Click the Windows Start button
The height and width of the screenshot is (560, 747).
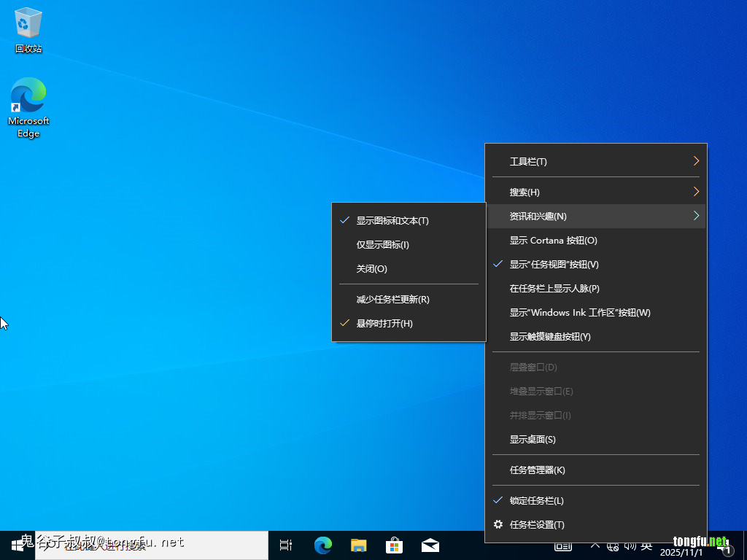click(17, 545)
